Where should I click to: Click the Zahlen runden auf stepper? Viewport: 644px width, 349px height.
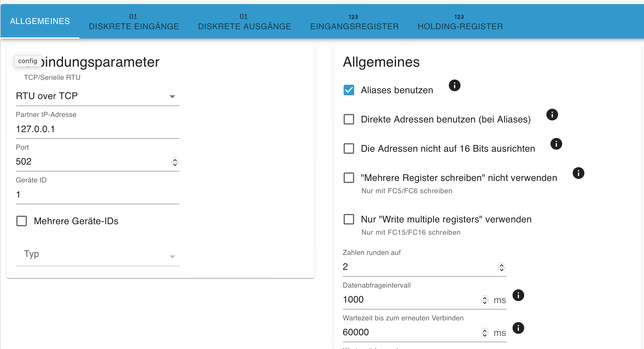tap(501, 267)
